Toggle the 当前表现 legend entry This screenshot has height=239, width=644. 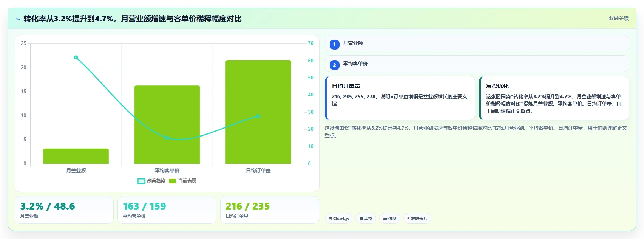click(x=182, y=181)
